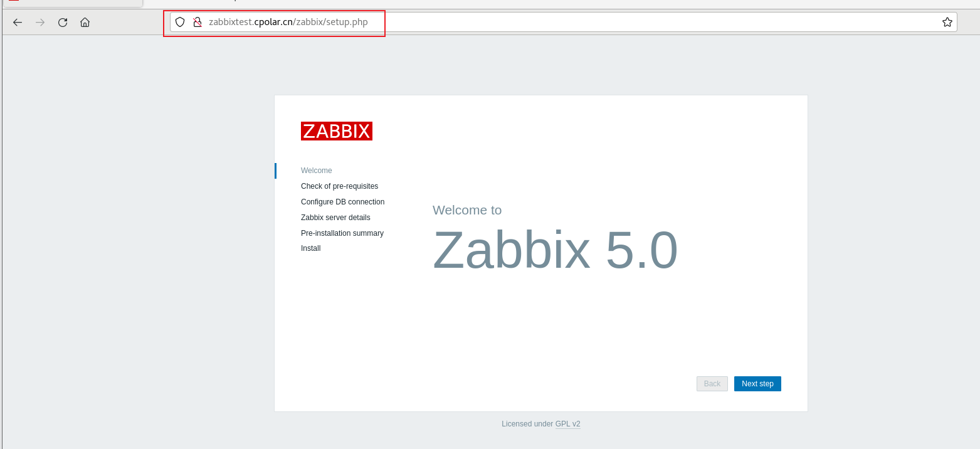Bookmark this page with star icon
This screenshot has width=980, height=449.
(947, 23)
